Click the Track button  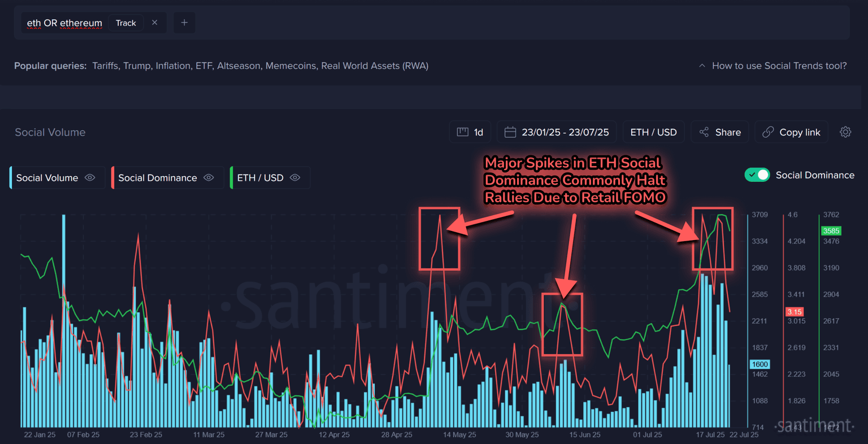[125, 23]
